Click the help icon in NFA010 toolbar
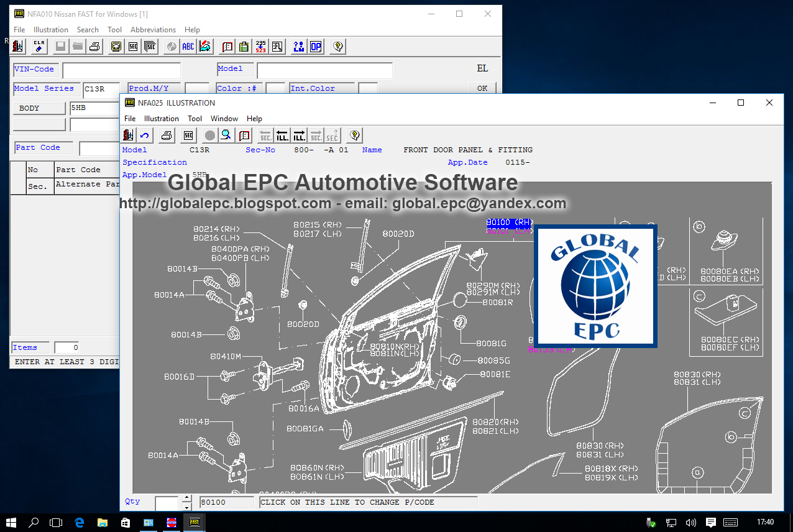793x532 pixels. tap(337, 46)
